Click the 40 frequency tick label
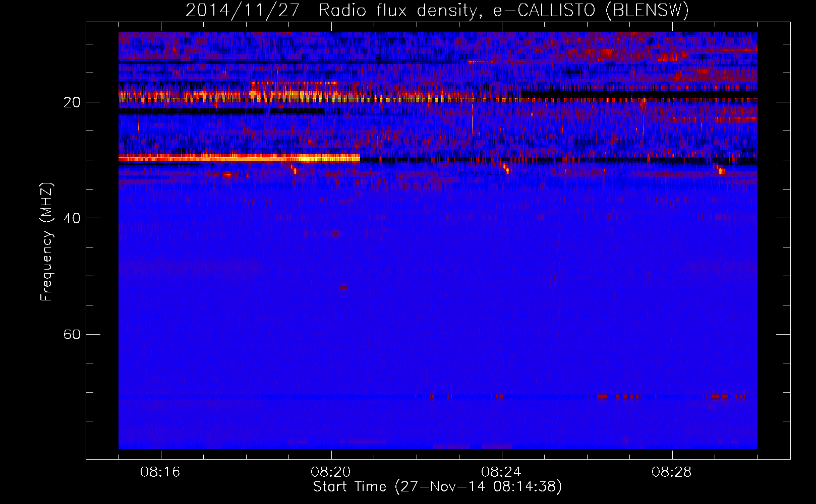This screenshot has height=504, width=816. click(x=72, y=218)
